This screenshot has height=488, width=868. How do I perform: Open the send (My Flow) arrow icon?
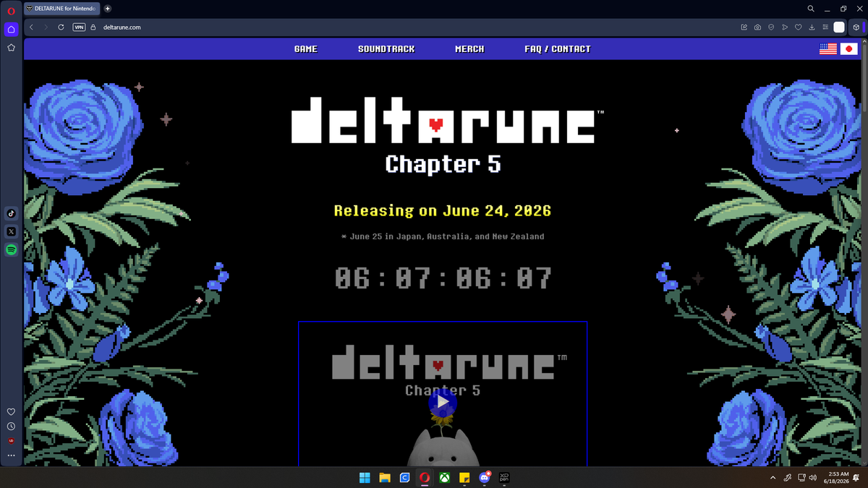pyautogui.click(x=785, y=27)
